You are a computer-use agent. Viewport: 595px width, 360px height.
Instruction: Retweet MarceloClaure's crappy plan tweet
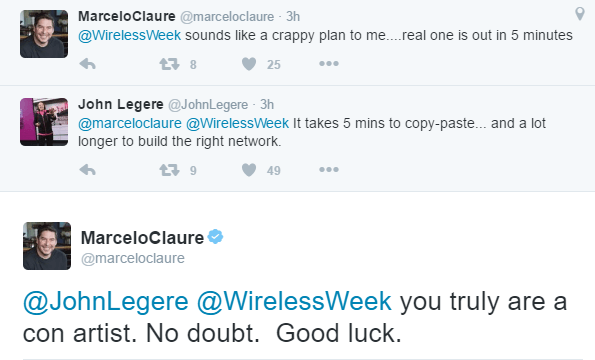(169, 64)
